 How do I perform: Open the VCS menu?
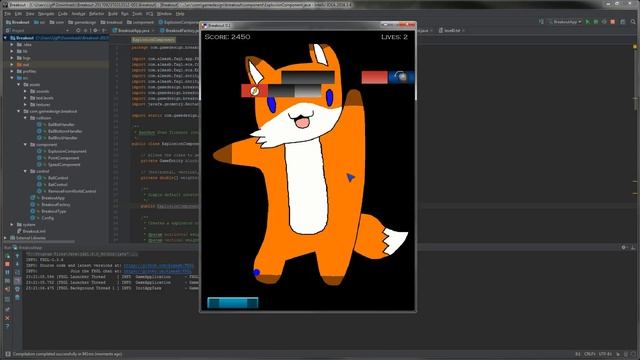tap(149, 13)
